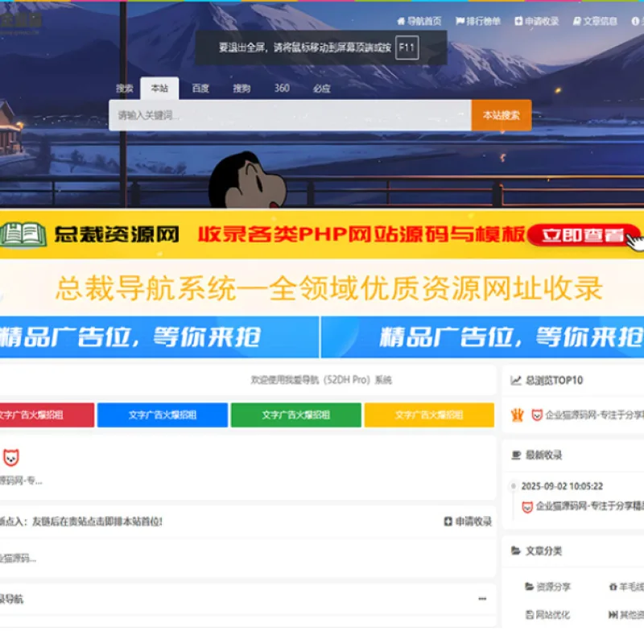Image resolution: width=644 pixels, height=644 pixels.
Task: Click the house icon beside 导航首页
Action: click(401, 21)
